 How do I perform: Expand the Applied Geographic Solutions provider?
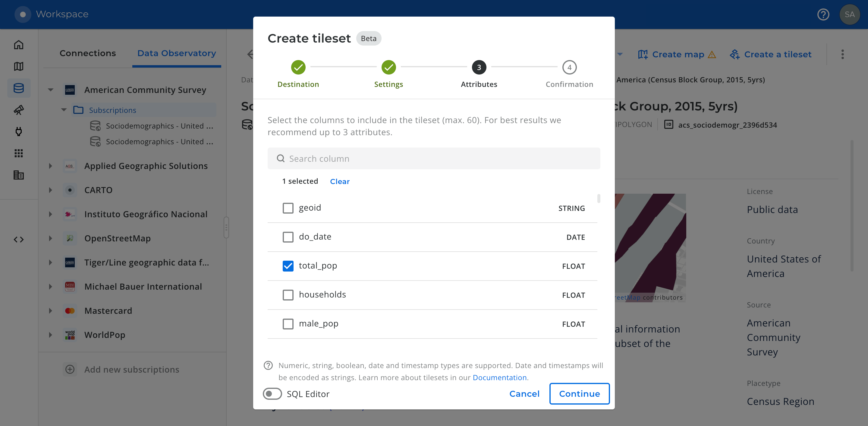coord(51,166)
